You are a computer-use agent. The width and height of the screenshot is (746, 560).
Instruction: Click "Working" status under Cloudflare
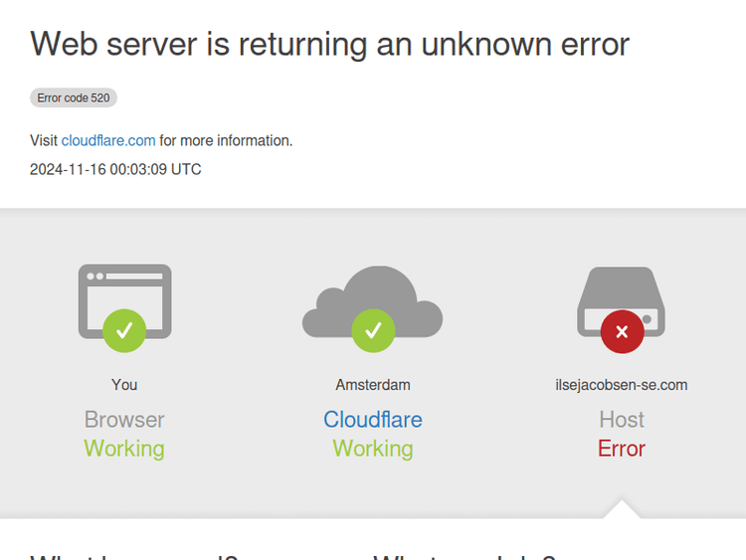[373, 449]
